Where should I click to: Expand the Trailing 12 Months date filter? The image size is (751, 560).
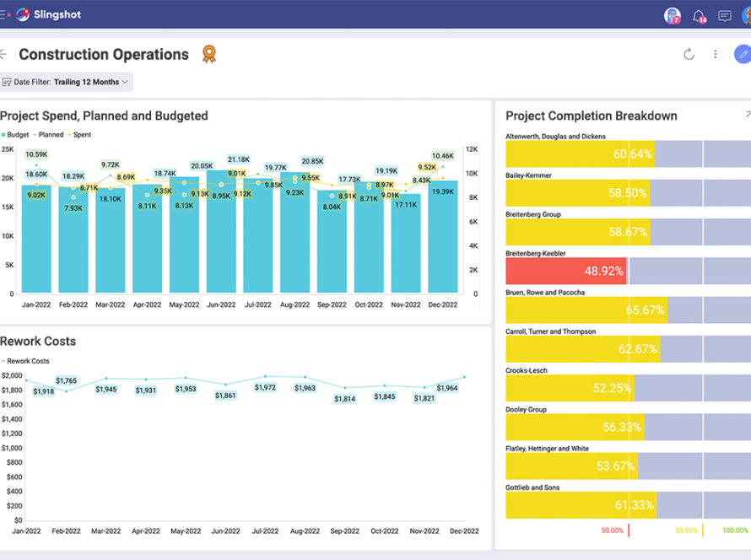pyautogui.click(x=66, y=82)
